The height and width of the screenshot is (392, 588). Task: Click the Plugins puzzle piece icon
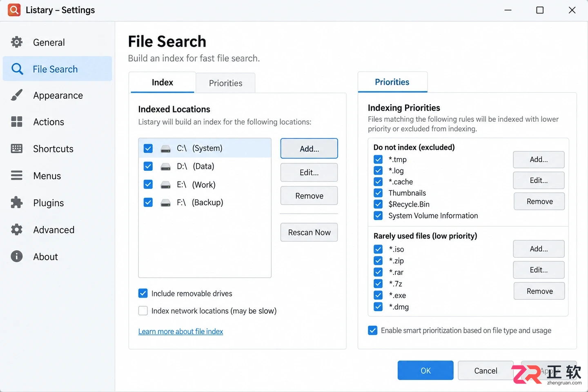click(x=17, y=203)
